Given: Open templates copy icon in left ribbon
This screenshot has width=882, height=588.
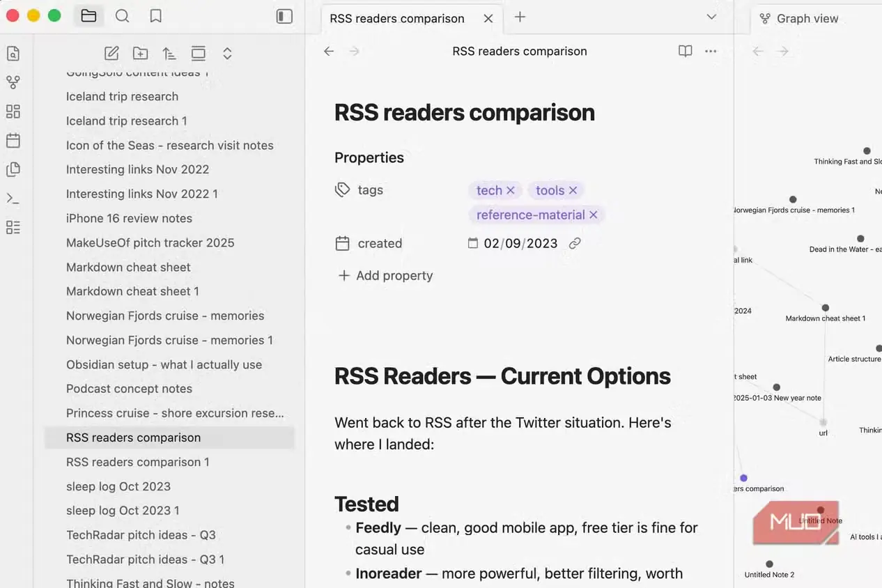Looking at the screenshot, I should tap(13, 169).
